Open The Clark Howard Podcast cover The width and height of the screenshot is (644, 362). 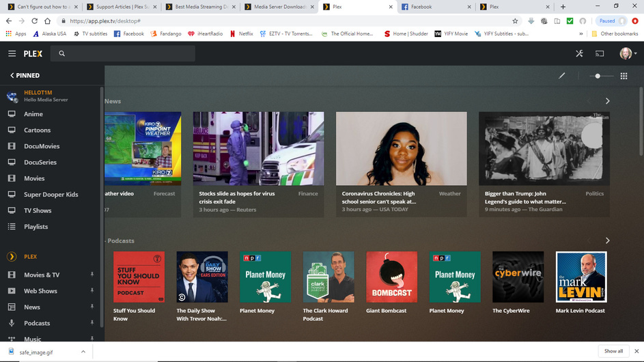point(328,277)
